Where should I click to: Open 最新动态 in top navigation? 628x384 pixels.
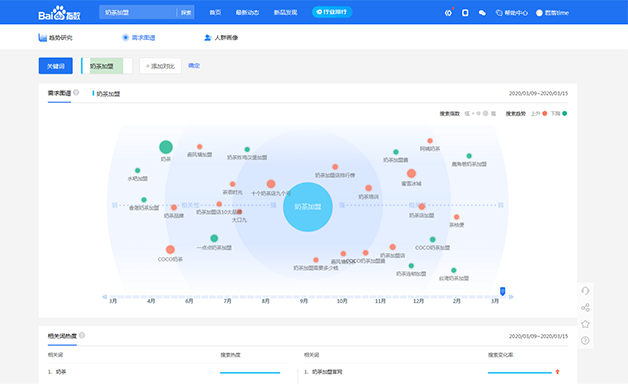coord(247,13)
